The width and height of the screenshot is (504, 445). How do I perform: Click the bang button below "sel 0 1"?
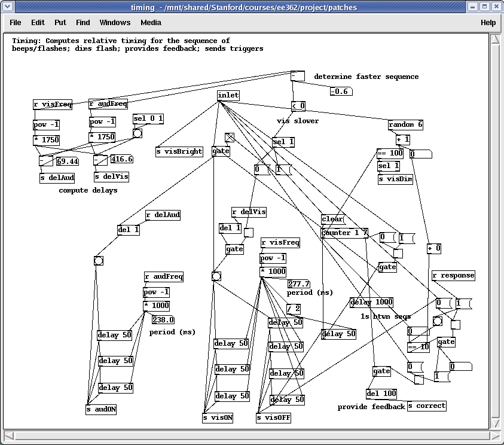click(138, 133)
